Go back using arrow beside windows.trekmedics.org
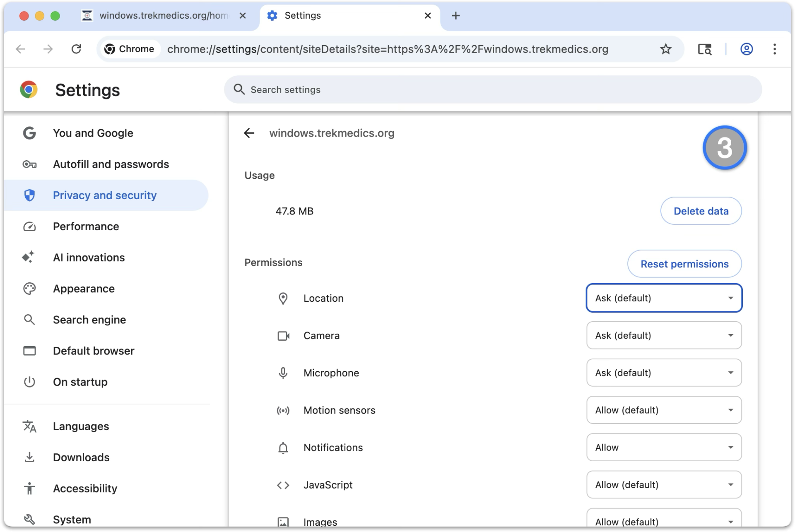 click(x=249, y=133)
